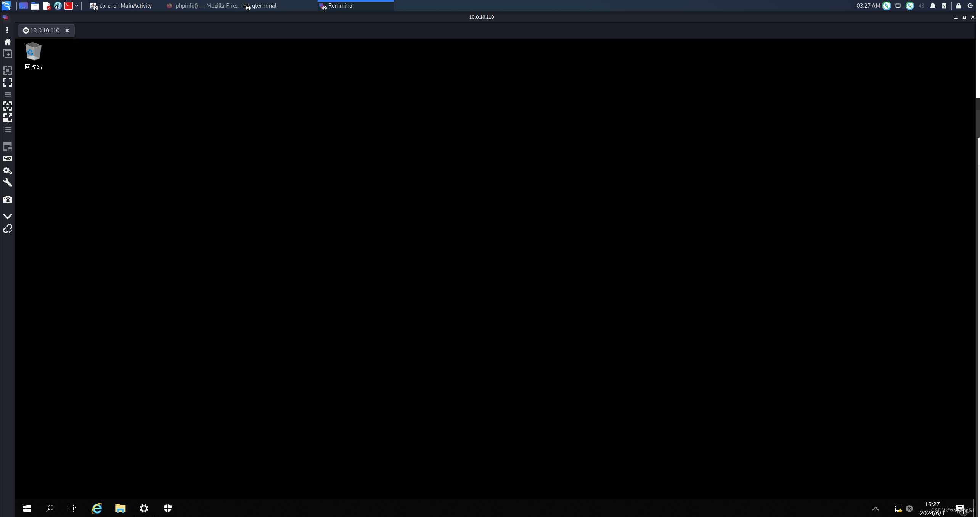Open the notifications bell in the Kali panel
980x517 pixels.
(933, 6)
